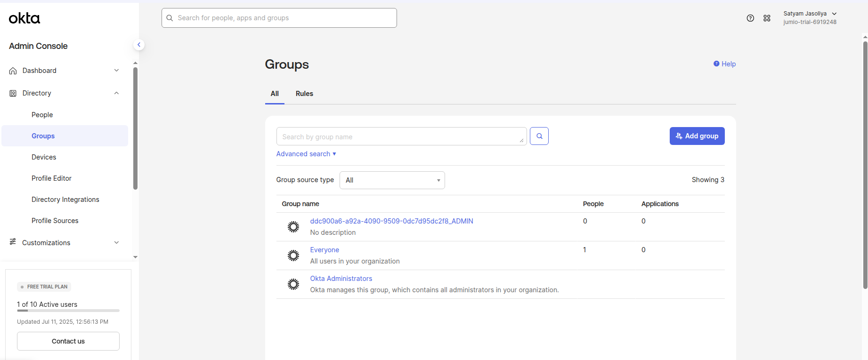
Task: Collapse the sidebar with the arrow button
Action: 139,45
